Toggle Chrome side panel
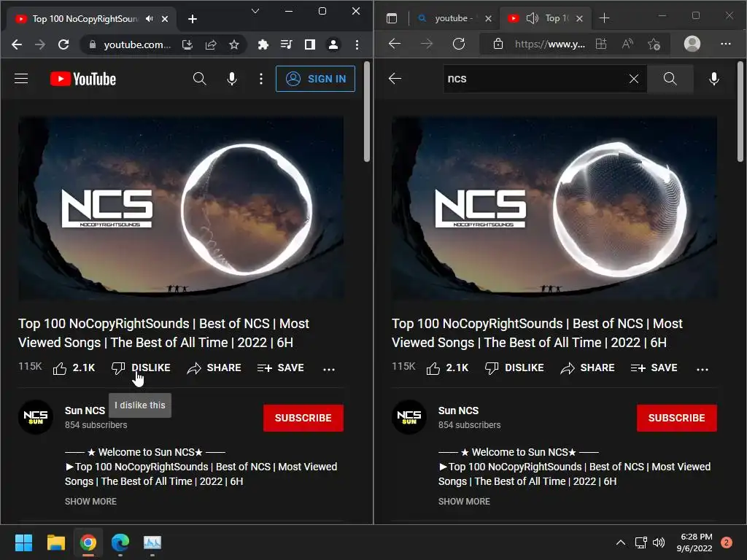The height and width of the screenshot is (560, 747). 309,44
